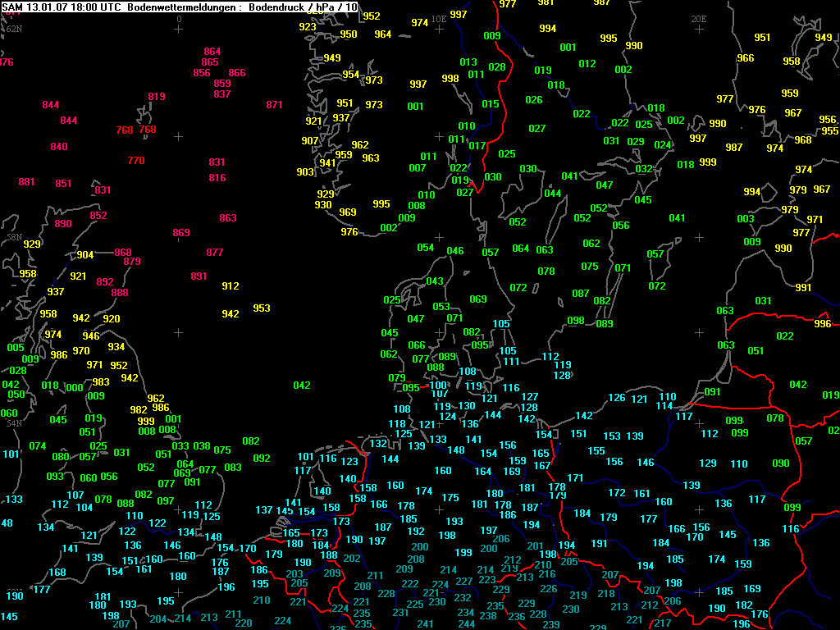The image size is (840, 630).
Task: Select the 58N latitude label
Action: pyautogui.click(x=14, y=237)
